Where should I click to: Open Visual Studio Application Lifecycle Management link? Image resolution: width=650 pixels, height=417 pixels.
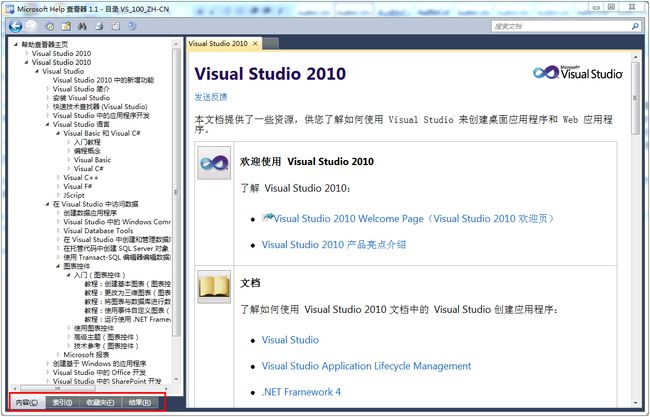(366, 366)
